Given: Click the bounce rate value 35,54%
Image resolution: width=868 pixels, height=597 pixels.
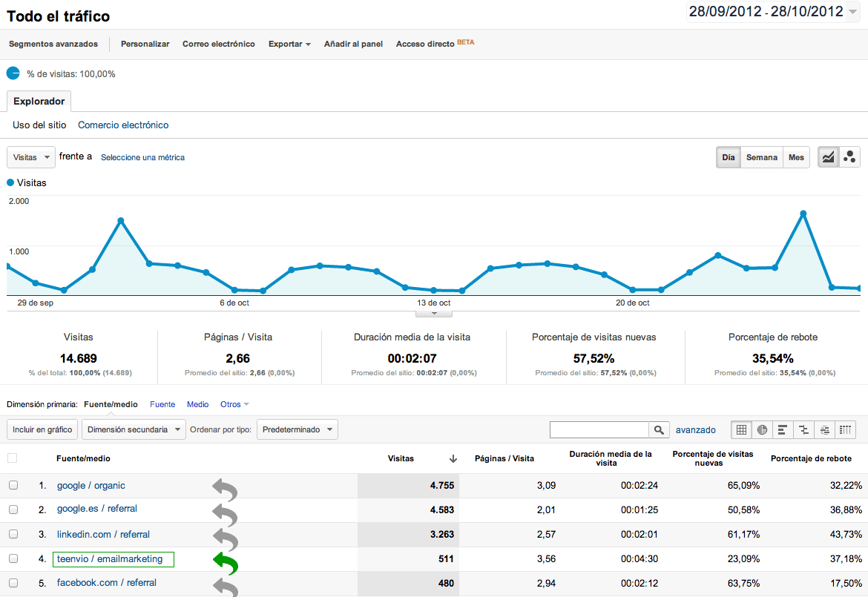Looking at the screenshot, I should coord(773,358).
